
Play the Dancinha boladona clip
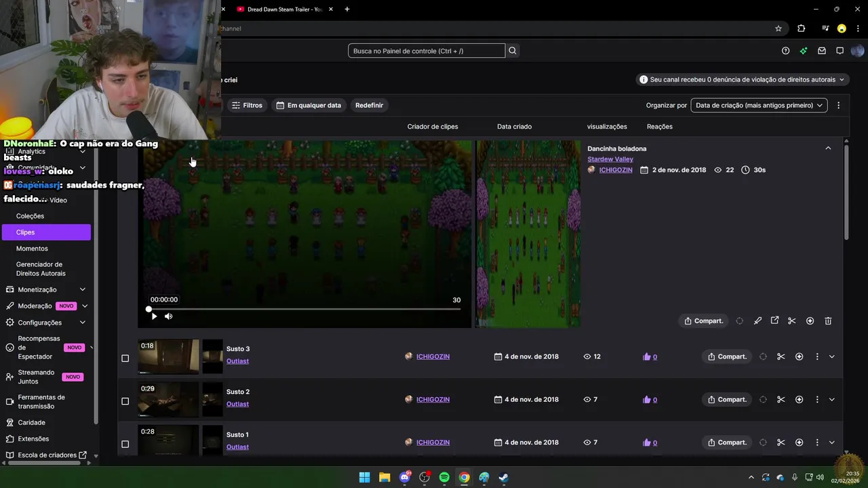(154, 316)
